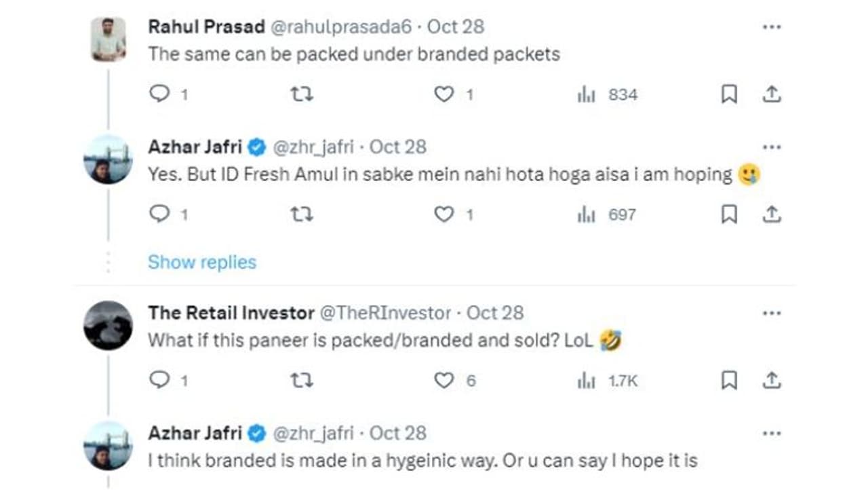Click the Show replies link

tap(202, 262)
